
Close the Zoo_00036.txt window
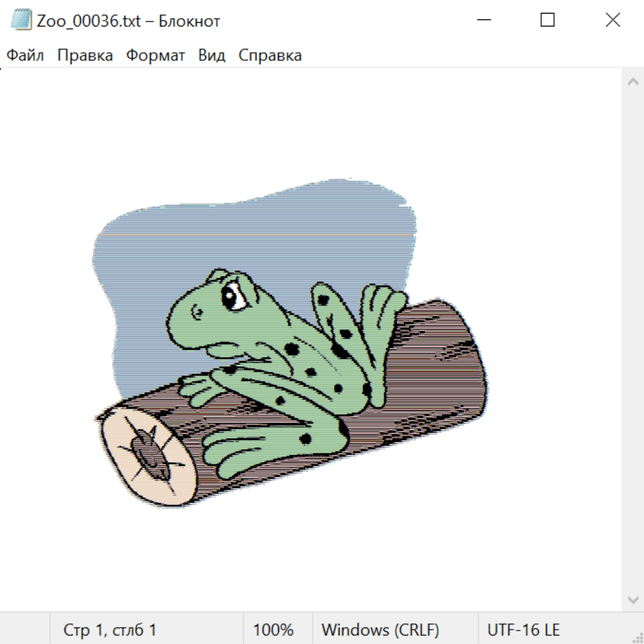pyautogui.click(x=613, y=20)
